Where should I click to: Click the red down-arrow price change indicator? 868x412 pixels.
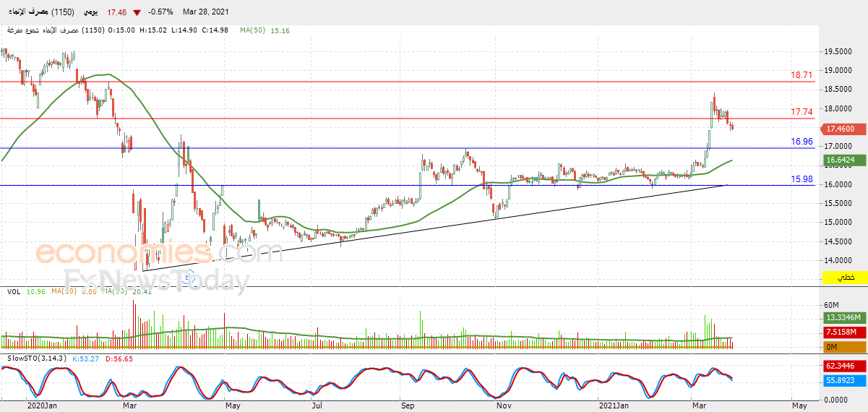click(137, 12)
